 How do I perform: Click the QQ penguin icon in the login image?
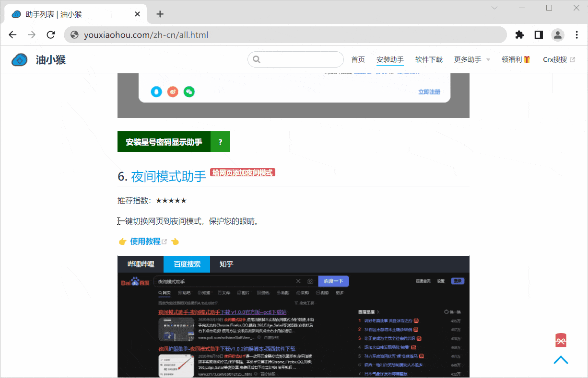coord(156,92)
